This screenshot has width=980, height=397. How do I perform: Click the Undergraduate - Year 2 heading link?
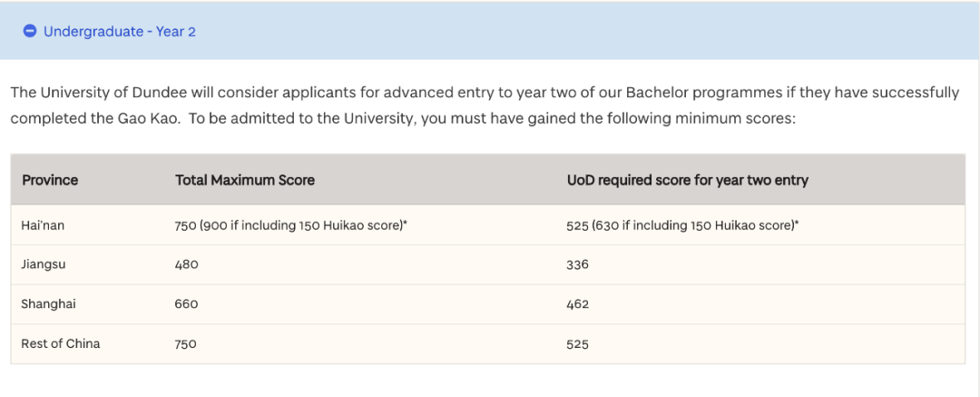120,31
